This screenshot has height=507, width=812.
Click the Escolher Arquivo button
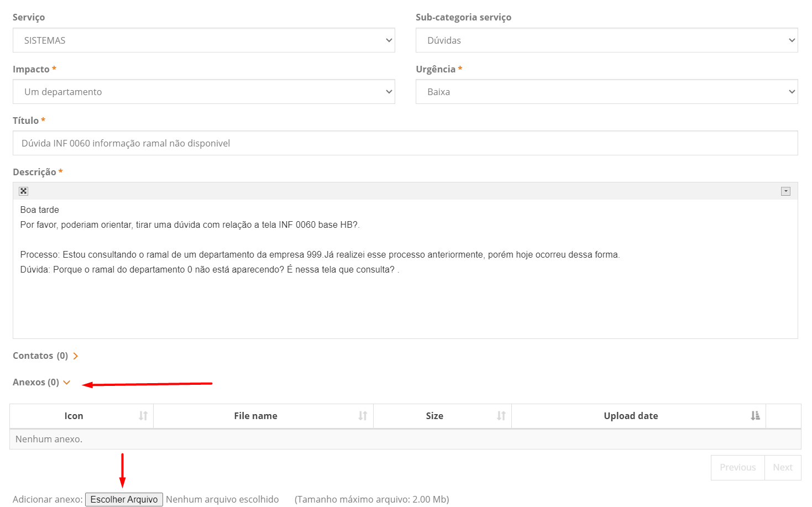(x=124, y=499)
